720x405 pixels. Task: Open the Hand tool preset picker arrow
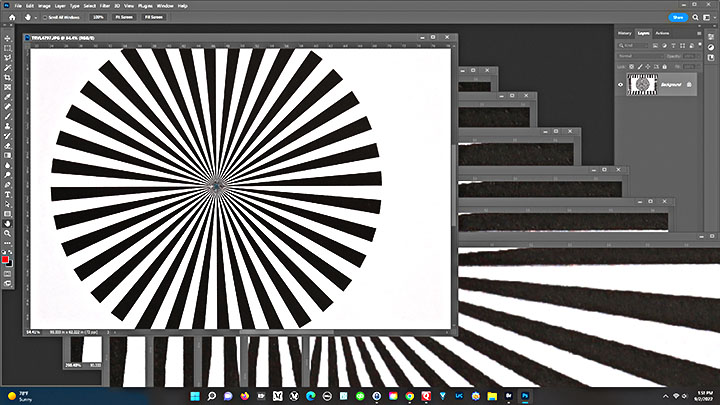pyautogui.click(x=36, y=18)
